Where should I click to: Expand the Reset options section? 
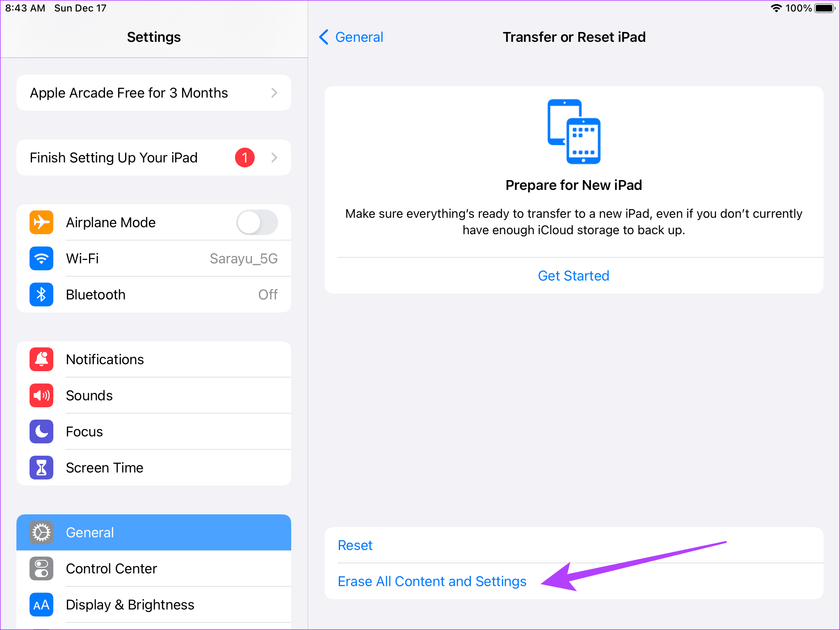tap(354, 544)
